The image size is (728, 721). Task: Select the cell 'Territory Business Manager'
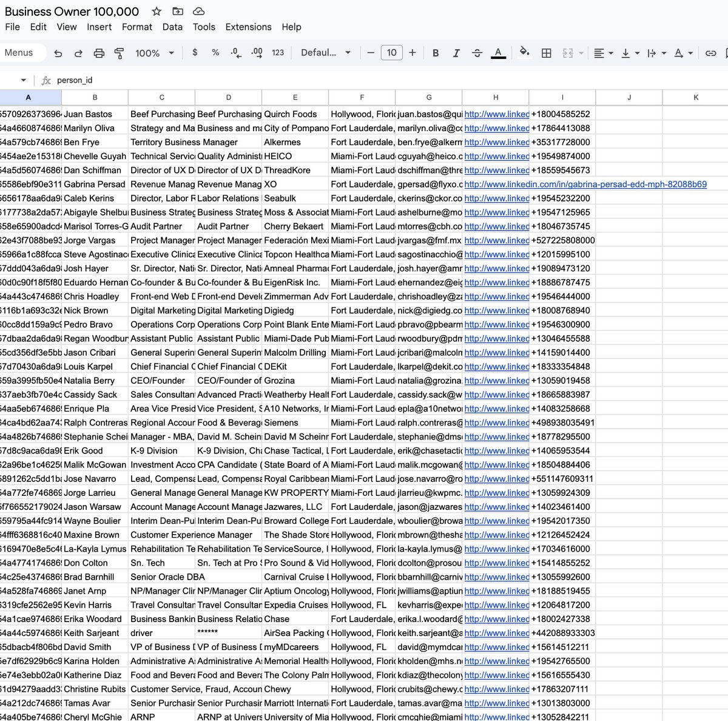click(184, 142)
